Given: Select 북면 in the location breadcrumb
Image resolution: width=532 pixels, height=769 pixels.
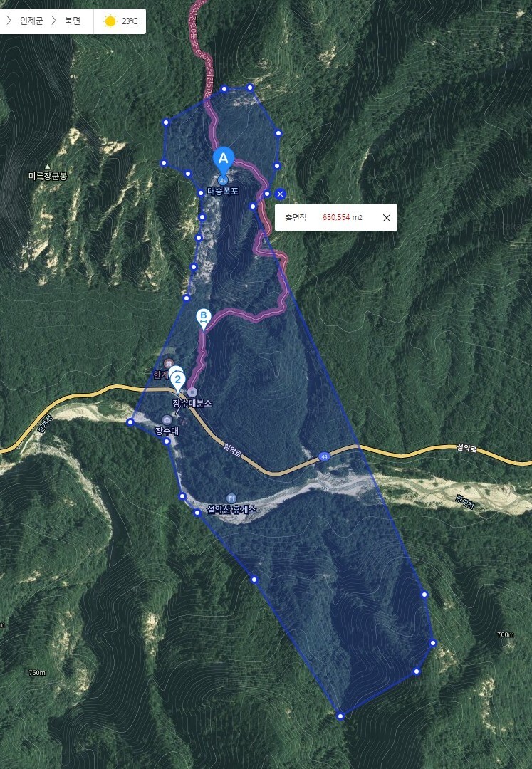Looking at the screenshot, I should [x=73, y=21].
